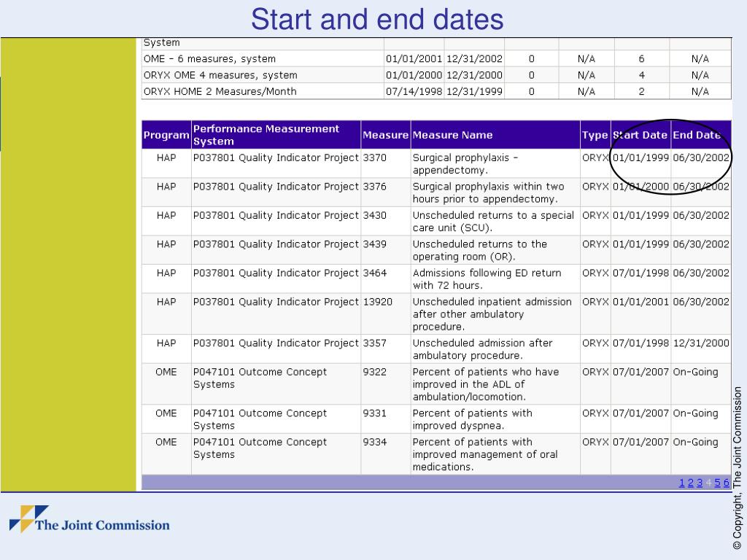Click the current page number 4
The width and height of the screenshot is (747, 560).
point(708,483)
